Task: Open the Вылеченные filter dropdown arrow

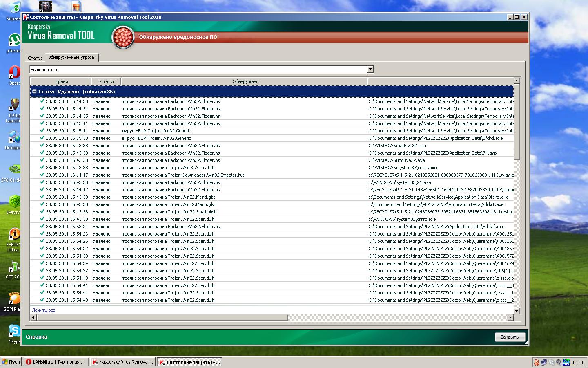Action: coord(370,70)
